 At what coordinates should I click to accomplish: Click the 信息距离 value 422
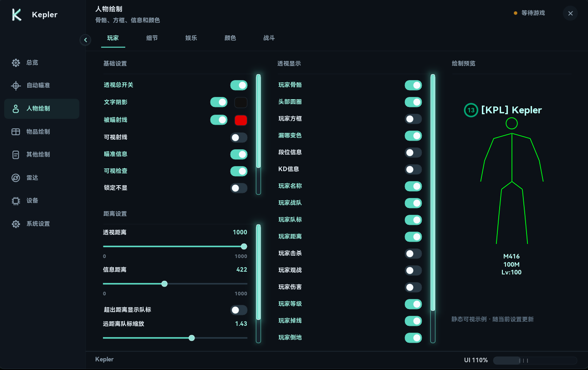242,270
